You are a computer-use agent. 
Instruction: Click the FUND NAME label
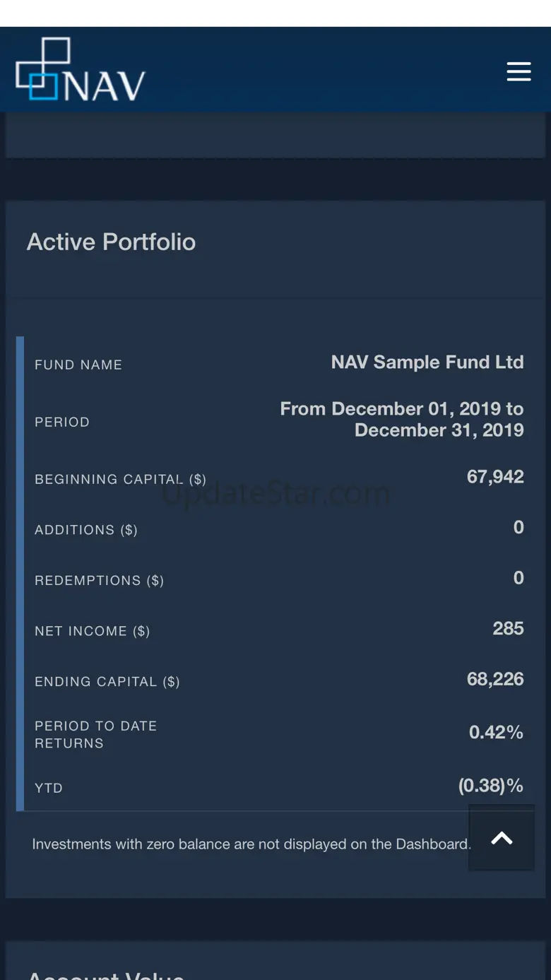(78, 365)
